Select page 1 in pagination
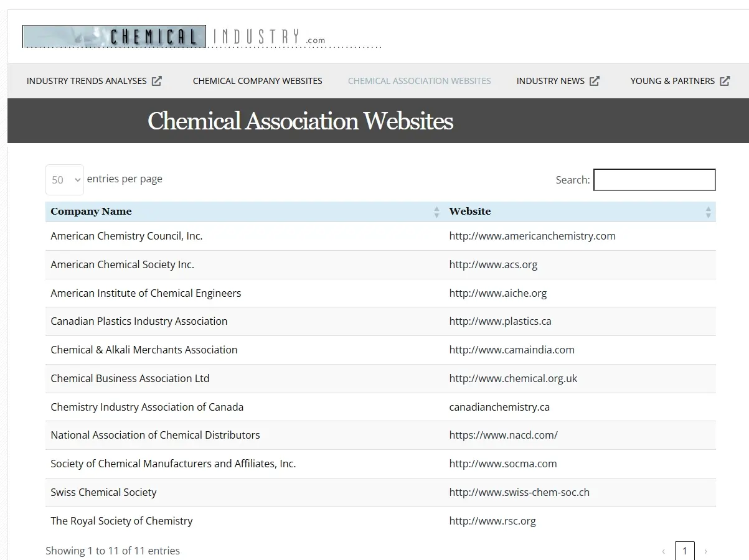749x560 pixels. pyautogui.click(x=684, y=551)
